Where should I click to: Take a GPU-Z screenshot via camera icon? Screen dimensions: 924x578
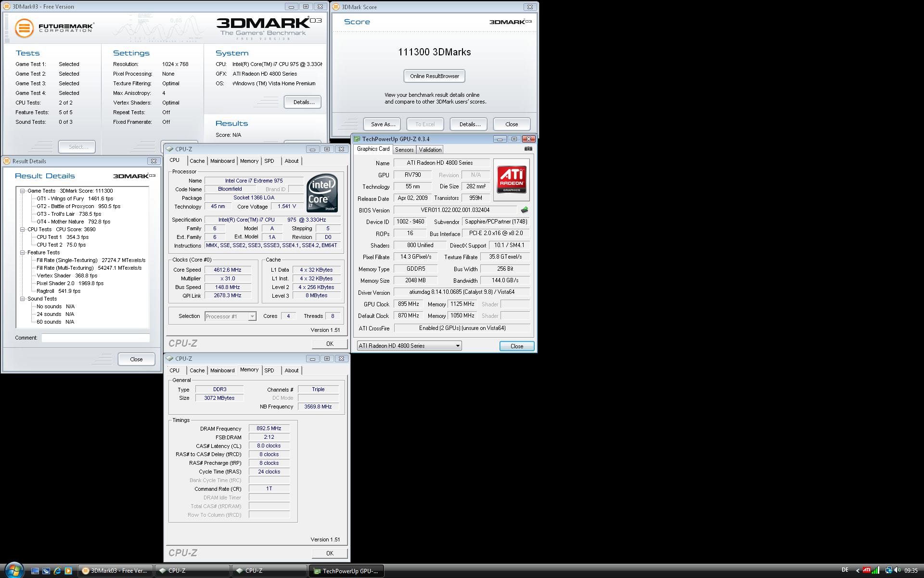tap(528, 149)
